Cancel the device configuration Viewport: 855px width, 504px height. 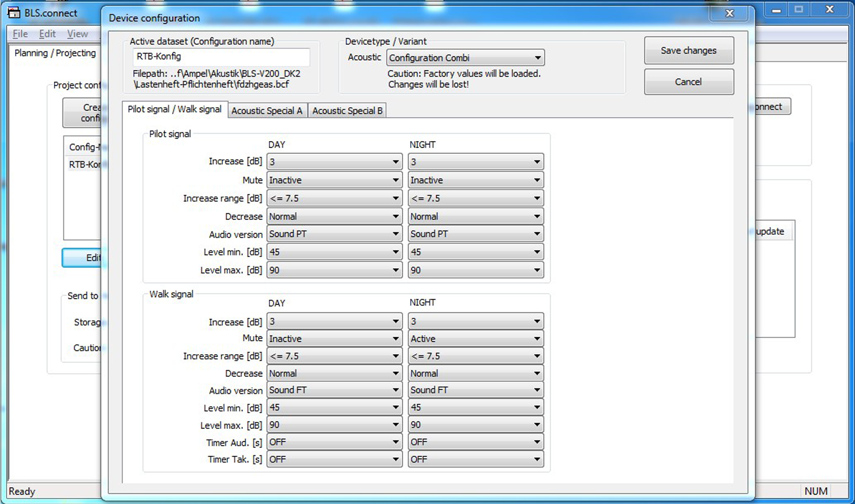[x=689, y=81]
